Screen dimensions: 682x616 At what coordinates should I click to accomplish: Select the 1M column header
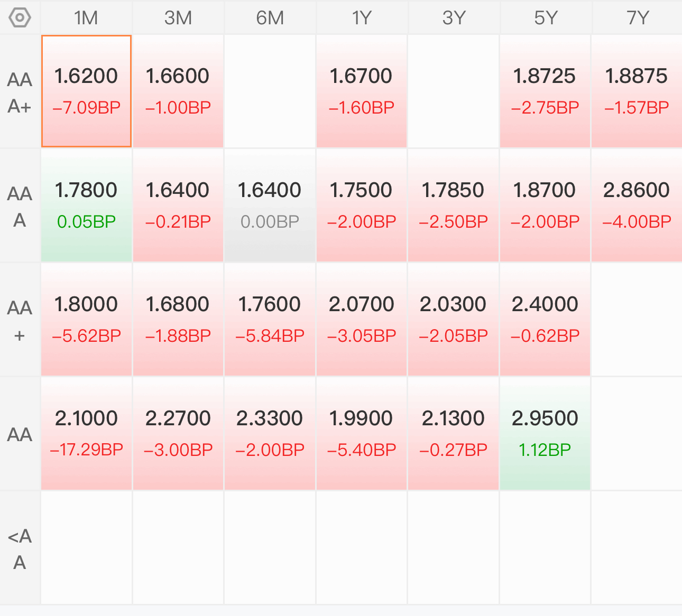pos(86,17)
